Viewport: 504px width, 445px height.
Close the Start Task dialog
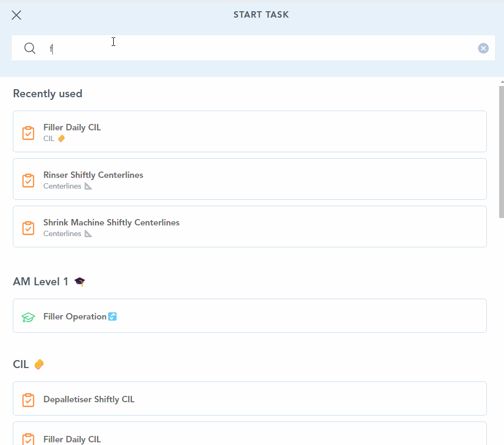(x=17, y=15)
